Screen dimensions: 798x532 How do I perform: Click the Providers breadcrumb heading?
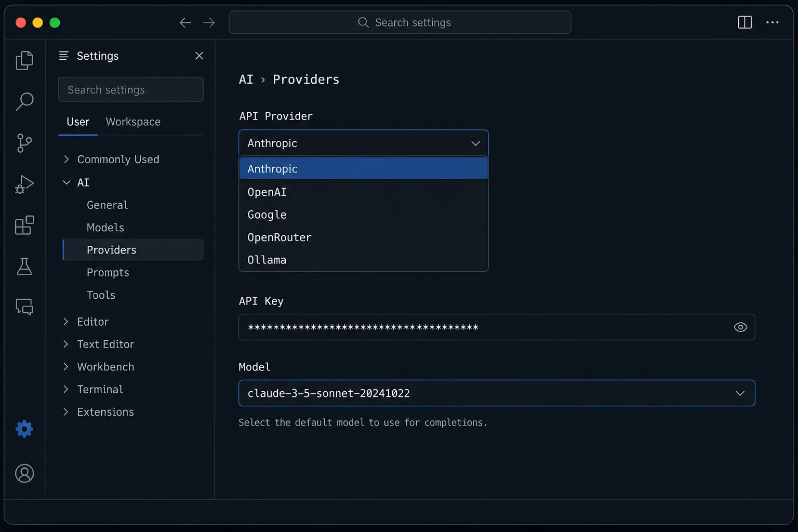pos(306,79)
